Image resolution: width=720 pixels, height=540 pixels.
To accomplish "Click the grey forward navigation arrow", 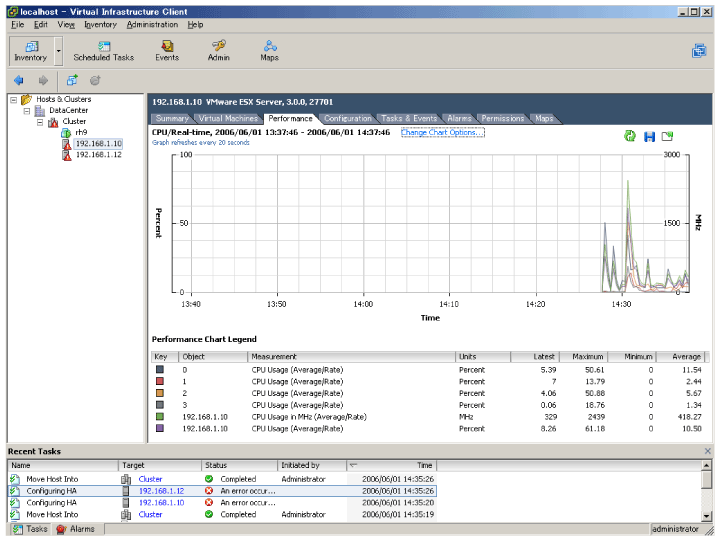I will (43, 80).
